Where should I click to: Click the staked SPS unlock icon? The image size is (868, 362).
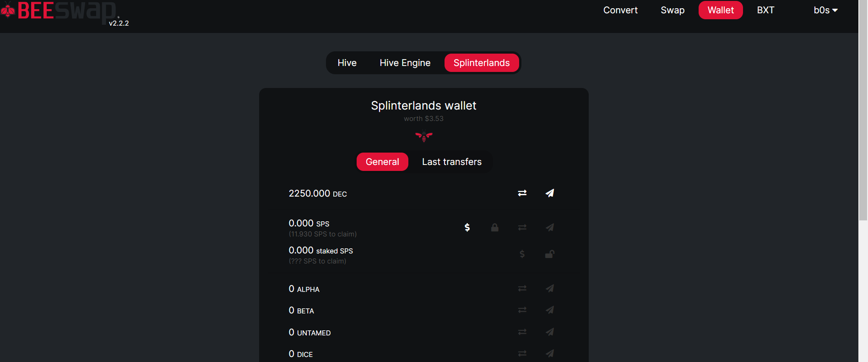(550, 254)
